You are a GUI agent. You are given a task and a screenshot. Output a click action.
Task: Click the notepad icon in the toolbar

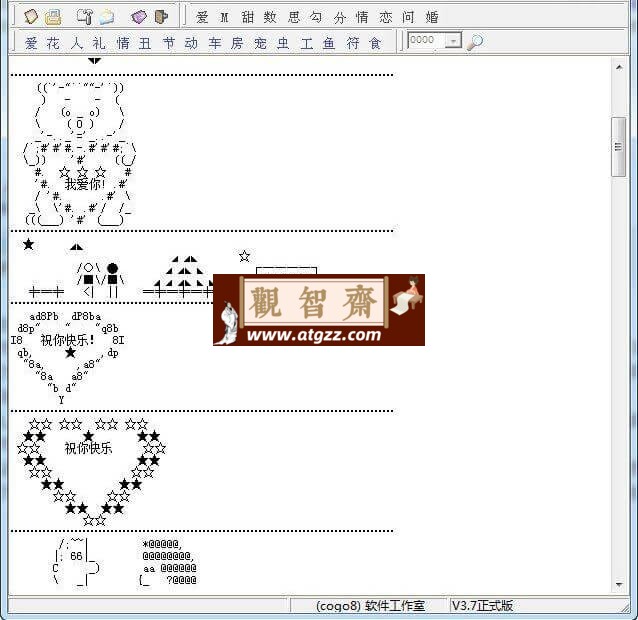(31, 16)
